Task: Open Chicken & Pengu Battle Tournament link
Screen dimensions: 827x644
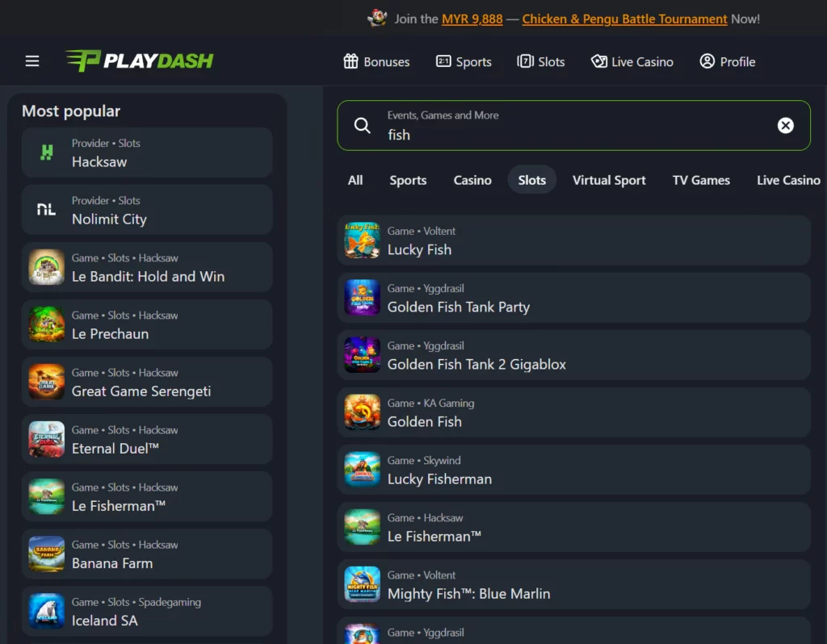Action: point(624,19)
